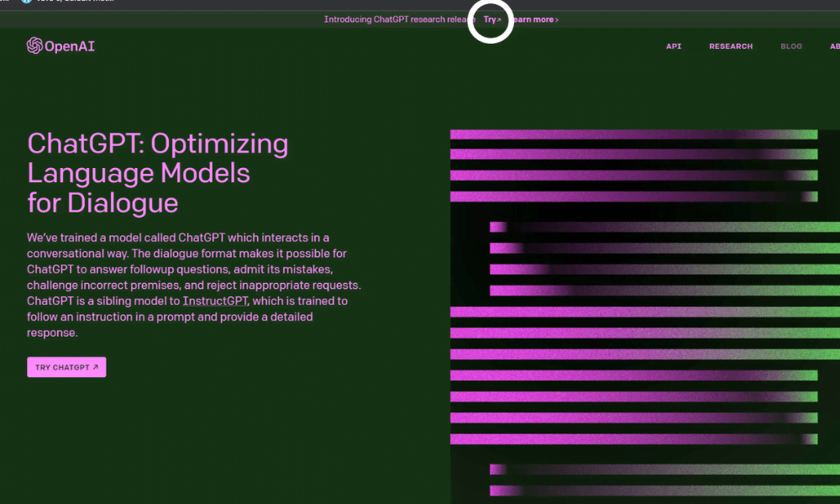Image resolution: width=840 pixels, height=504 pixels.
Task: Click the chevron after Learn more
Action: pos(557,19)
